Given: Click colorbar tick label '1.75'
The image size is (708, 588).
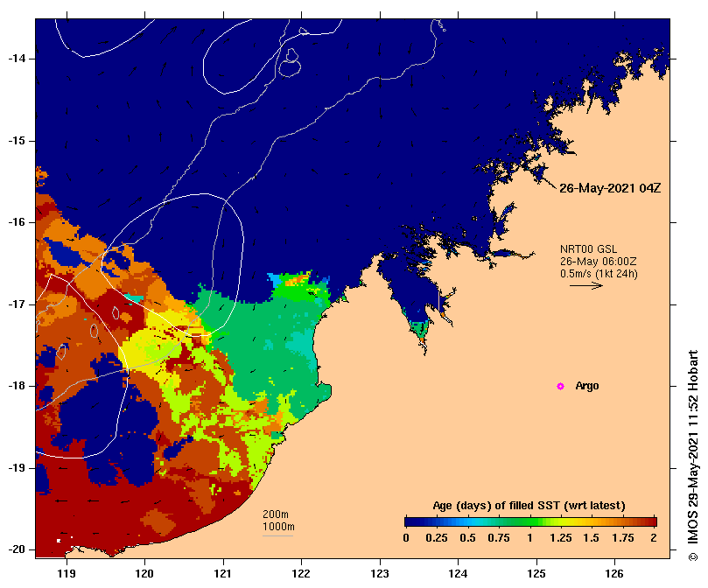Looking at the screenshot, I should click(x=623, y=538).
